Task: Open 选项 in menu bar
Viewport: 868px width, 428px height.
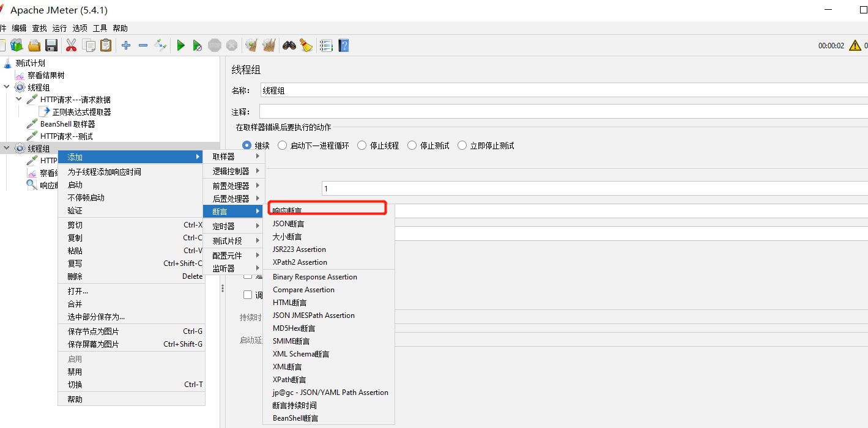Action: tap(80, 28)
